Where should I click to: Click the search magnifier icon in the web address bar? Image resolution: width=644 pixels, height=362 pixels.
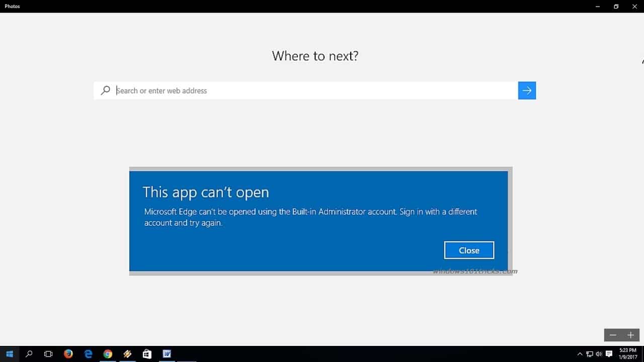point(105,90)
